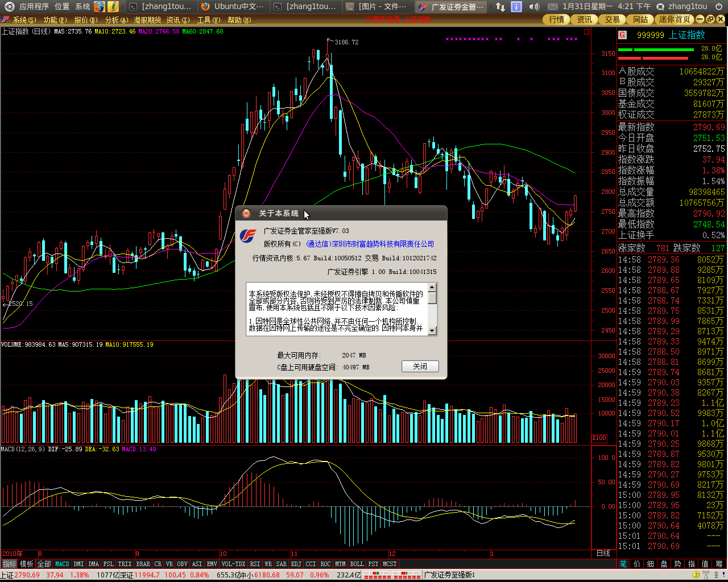
Task: Select the TRIX indicator tab
Action: click(x=125, y=564)
